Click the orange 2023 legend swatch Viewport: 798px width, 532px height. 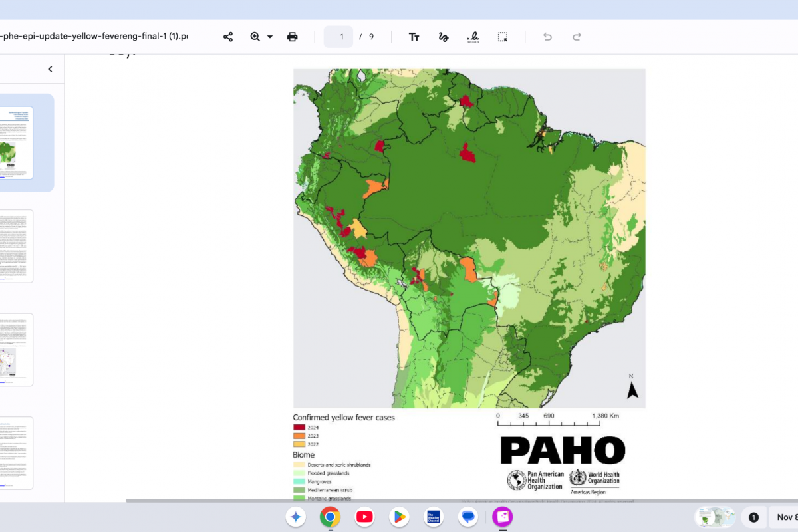point(299,436)
